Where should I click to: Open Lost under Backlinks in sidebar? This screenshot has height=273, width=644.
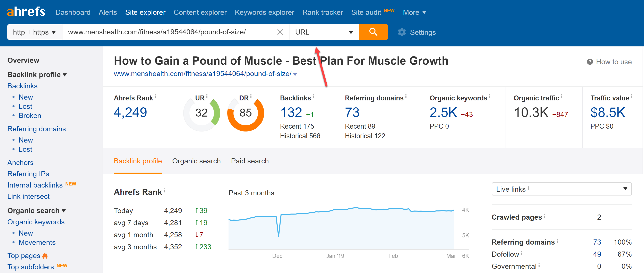[x=25, y=106]
